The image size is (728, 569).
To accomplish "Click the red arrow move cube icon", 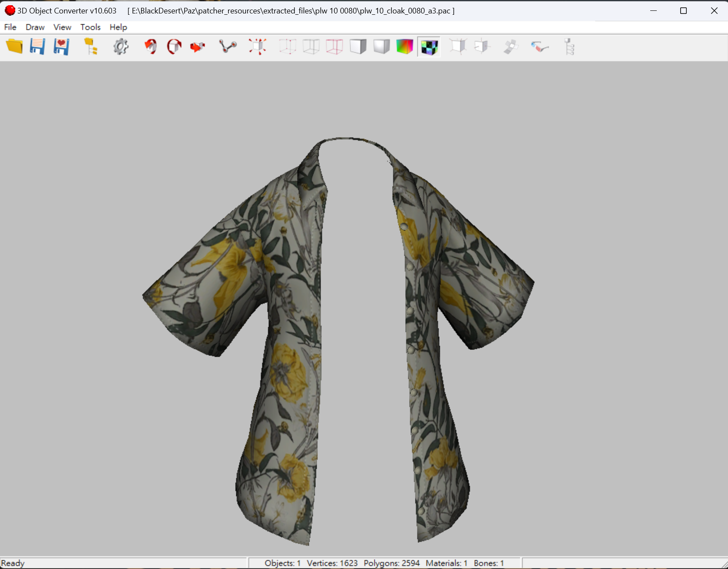I will coord(198,46).
